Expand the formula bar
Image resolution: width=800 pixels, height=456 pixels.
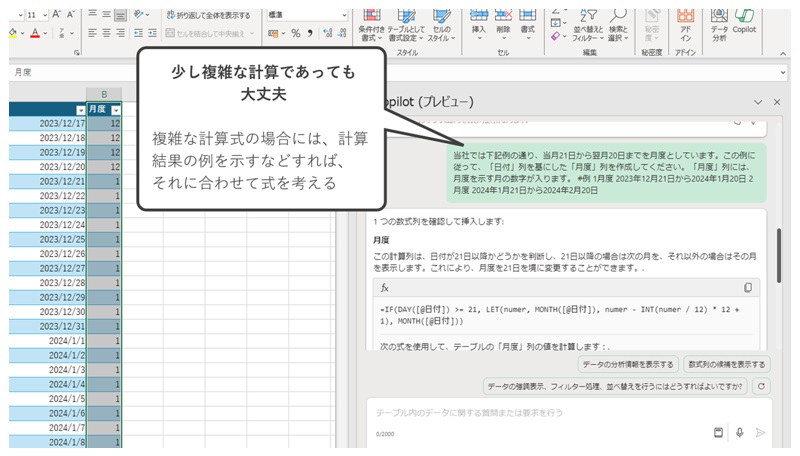click(783, 72)
